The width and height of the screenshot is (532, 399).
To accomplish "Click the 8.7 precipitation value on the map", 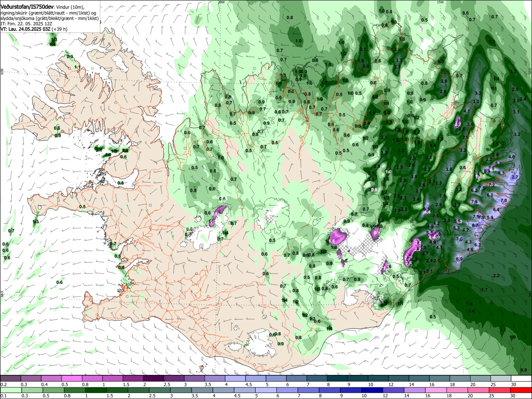I will (475, 225).
